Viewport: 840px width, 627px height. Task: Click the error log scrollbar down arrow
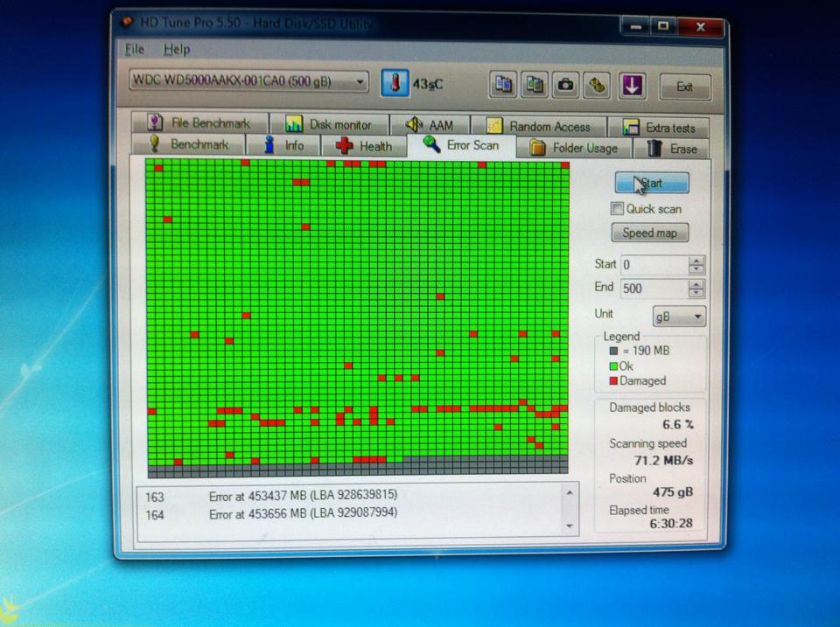tap(570, 526)
